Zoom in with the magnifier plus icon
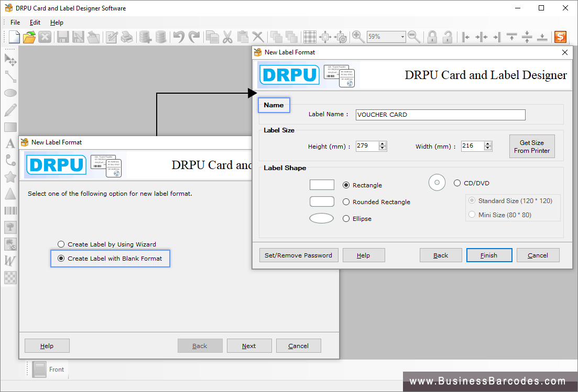This screenshot has width=578, height=392. pyautogui.click(x=358, y=37)
